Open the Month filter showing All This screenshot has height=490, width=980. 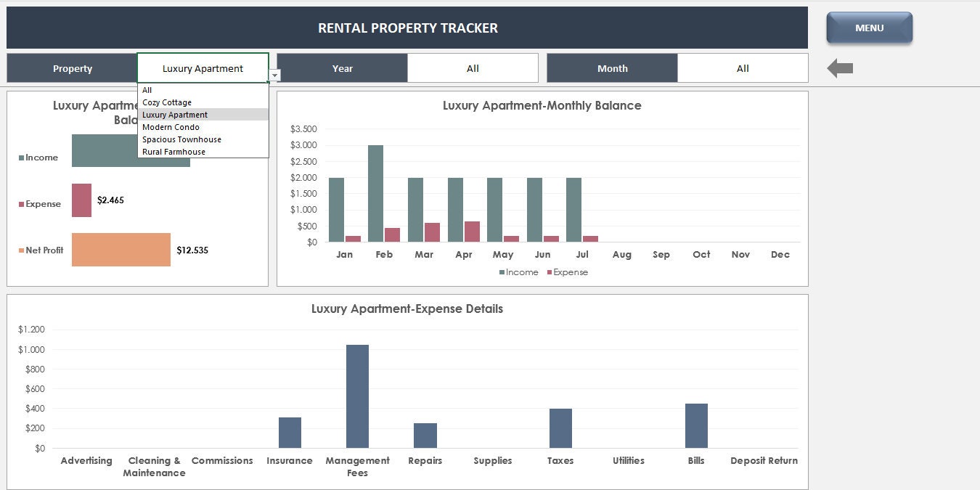pos(743,68)
